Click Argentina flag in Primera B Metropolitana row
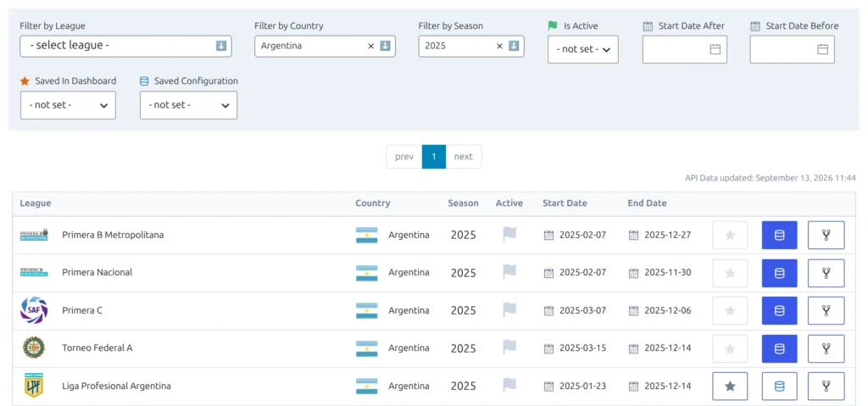This screenshot has height=406, width=868. tap(366, 235)
